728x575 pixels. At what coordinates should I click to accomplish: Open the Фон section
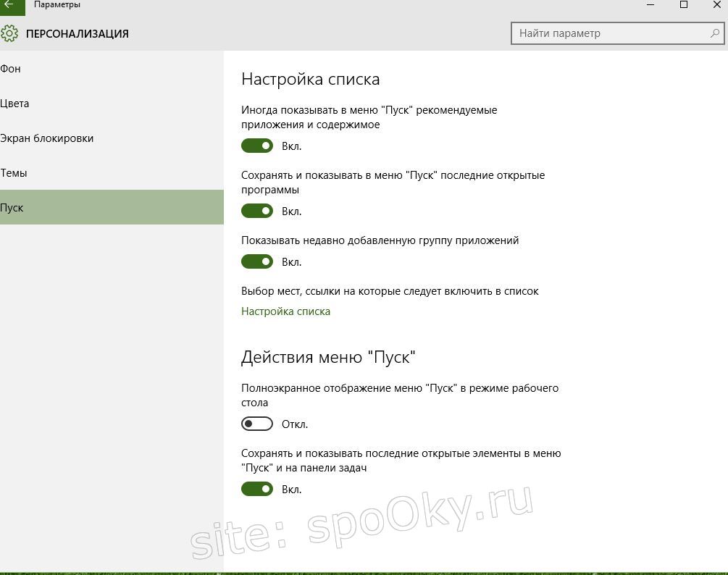[11, 69]
